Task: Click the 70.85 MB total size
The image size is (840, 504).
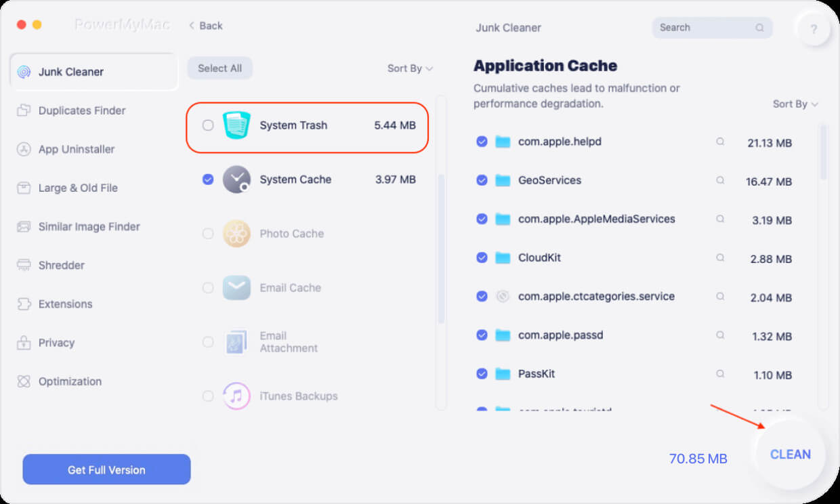Action: (x=698, y=459)
